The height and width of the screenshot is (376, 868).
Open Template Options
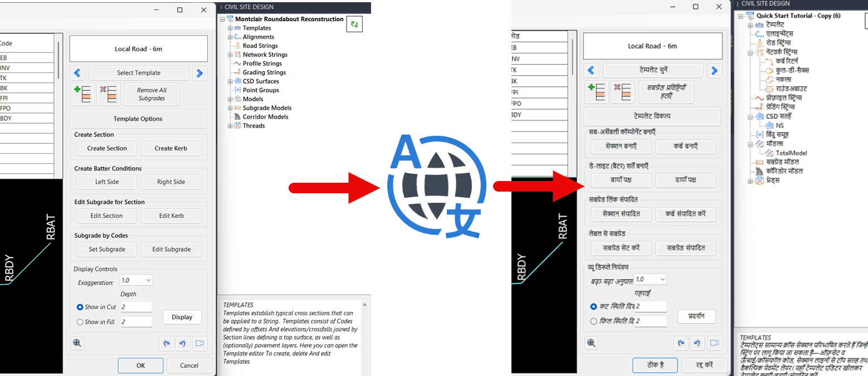[138, 119]
